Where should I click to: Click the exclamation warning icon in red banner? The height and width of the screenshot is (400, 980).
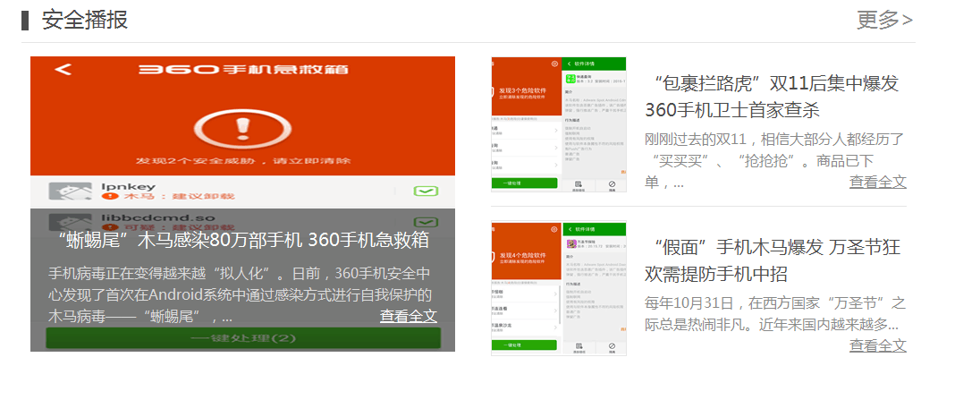pos(242,127)
